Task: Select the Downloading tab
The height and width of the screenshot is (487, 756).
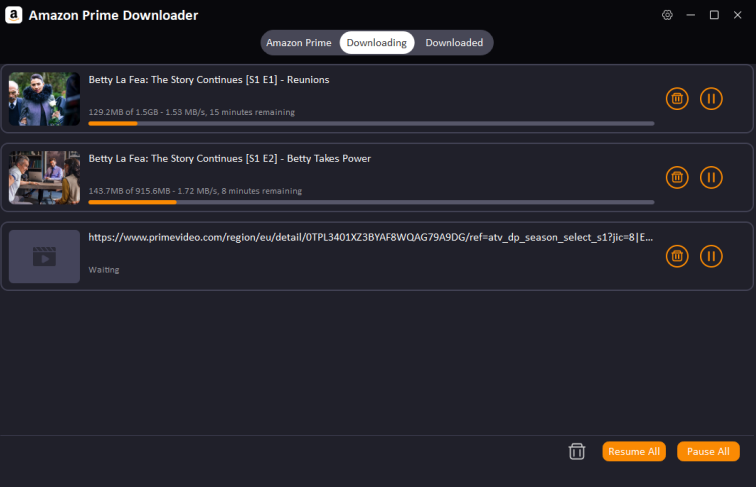Action: (x=377, y=43)
